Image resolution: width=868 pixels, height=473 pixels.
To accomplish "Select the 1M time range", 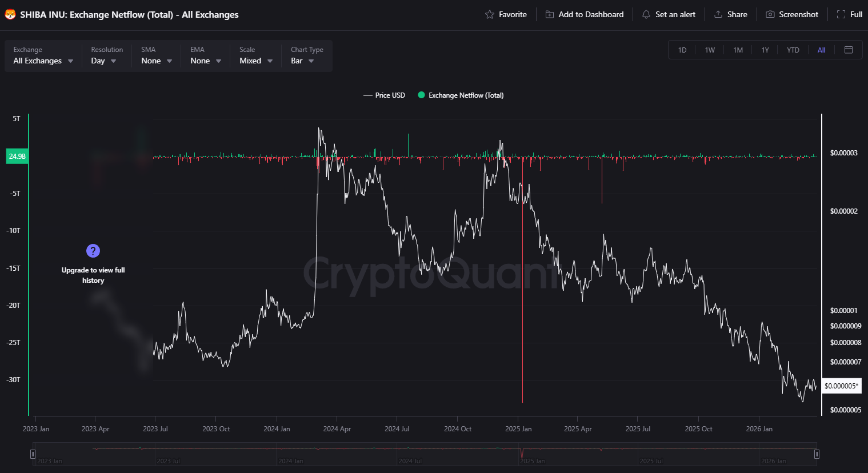I will tap(738, 50).
